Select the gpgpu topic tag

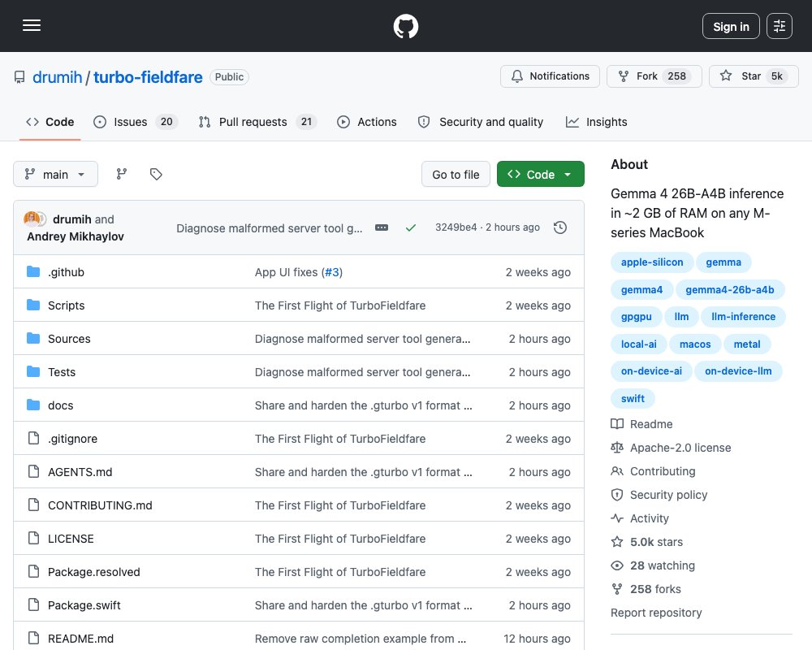637,317
